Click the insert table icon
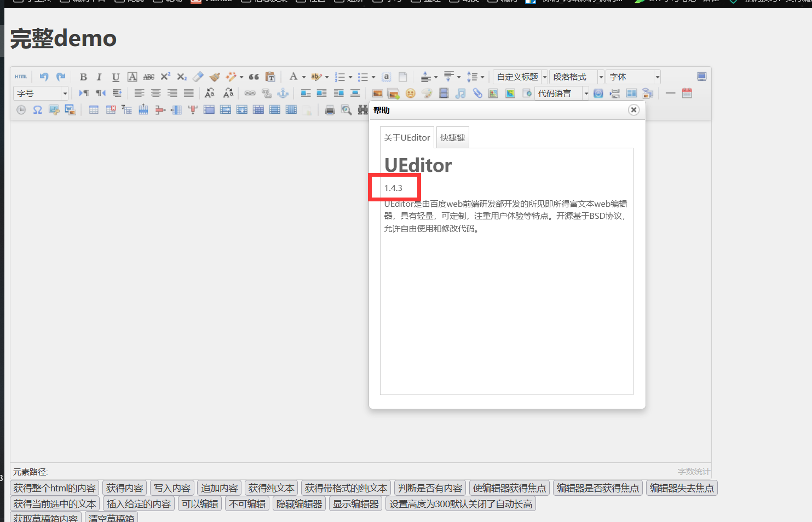 (94, 110)
